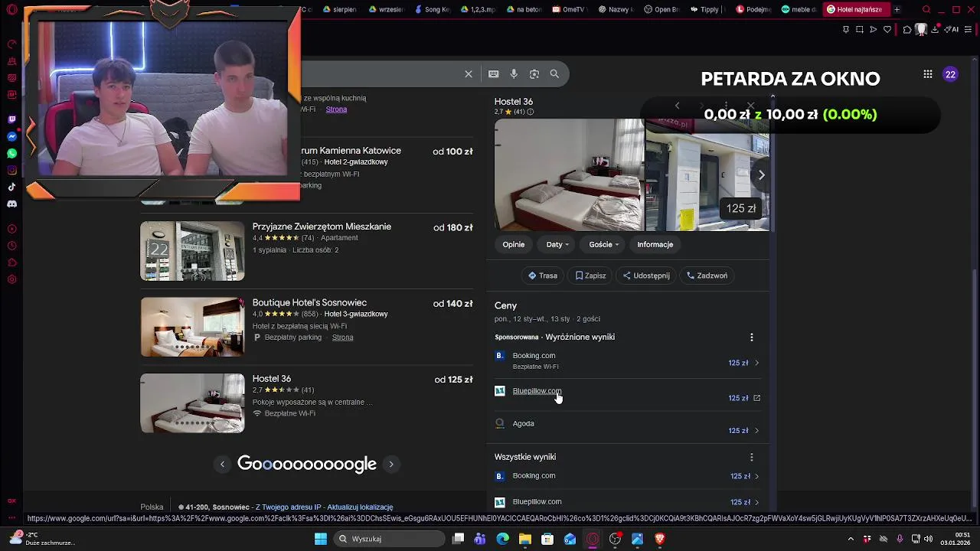
Task: Clear the Google search box
Action: click(x=469, y=74)
